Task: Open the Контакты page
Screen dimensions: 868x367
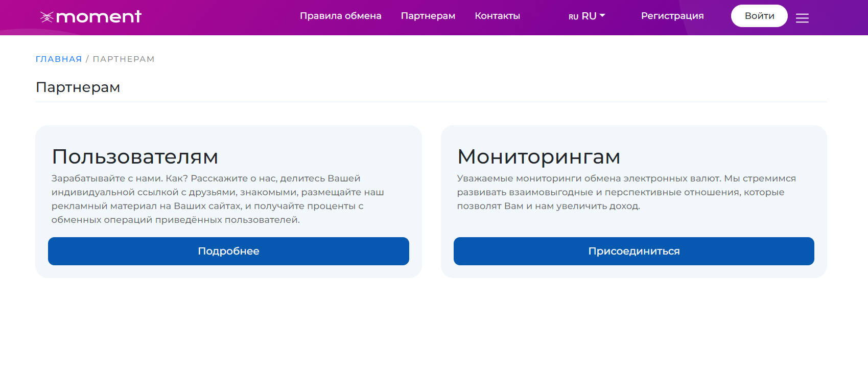Action: (497, 16)
